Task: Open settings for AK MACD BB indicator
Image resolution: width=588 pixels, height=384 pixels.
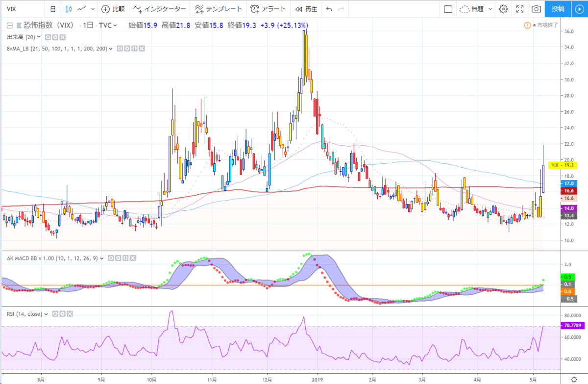Action: click(x=118, y=257)
